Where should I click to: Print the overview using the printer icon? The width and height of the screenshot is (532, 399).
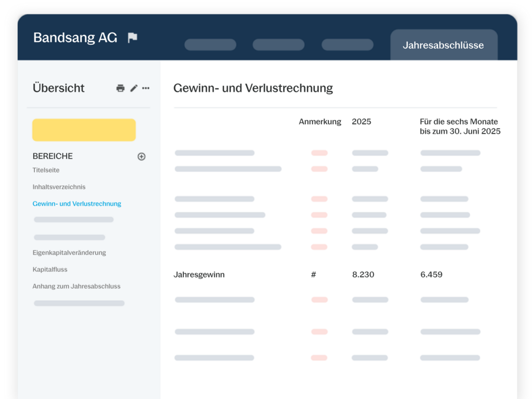pyautogui.click(x=121, y=88)
